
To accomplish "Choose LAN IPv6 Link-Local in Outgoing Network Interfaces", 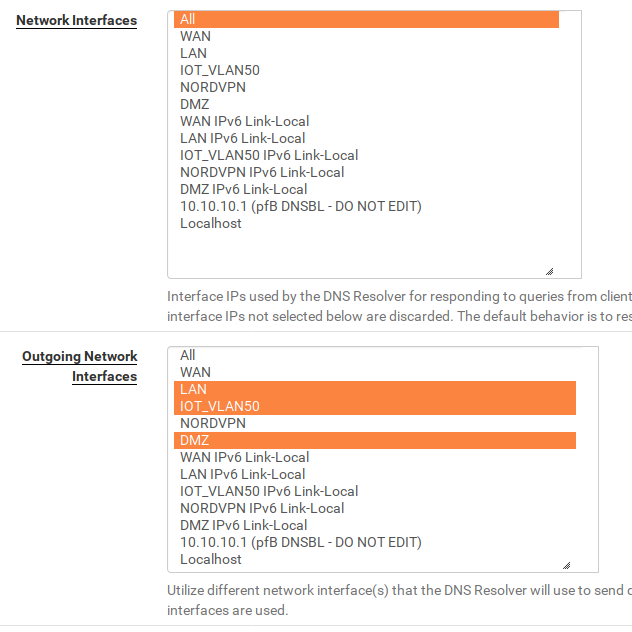I will click(x=243, y=474).
